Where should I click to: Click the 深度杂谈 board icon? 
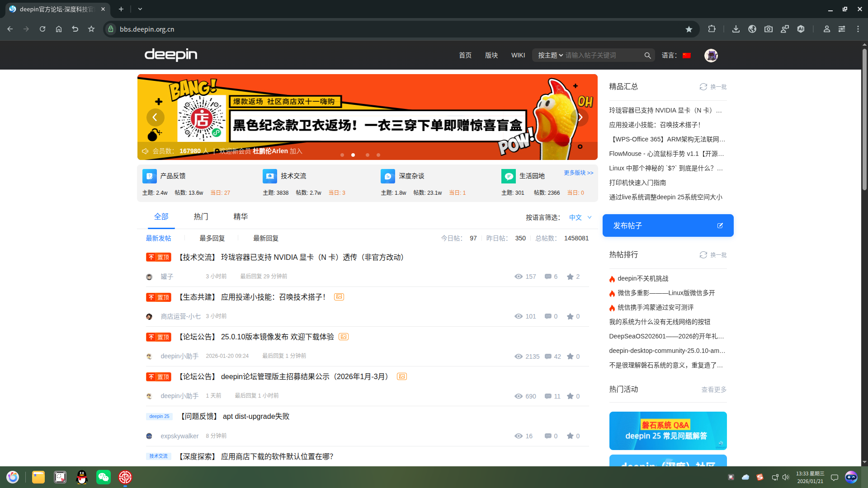(x=388, y=176)
